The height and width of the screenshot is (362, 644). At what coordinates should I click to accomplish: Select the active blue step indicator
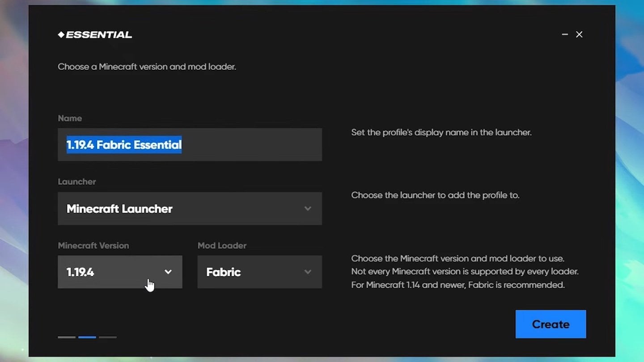pyautogui.click(x=87, y=337)
